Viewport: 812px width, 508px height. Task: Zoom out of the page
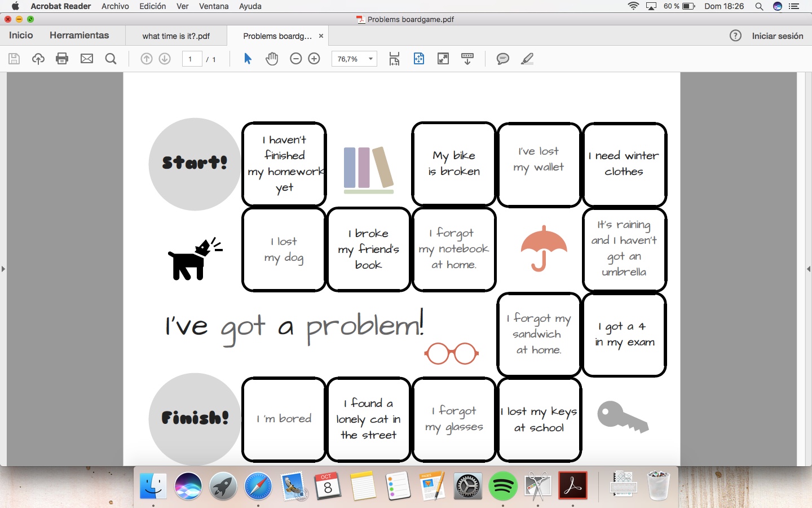295,59
